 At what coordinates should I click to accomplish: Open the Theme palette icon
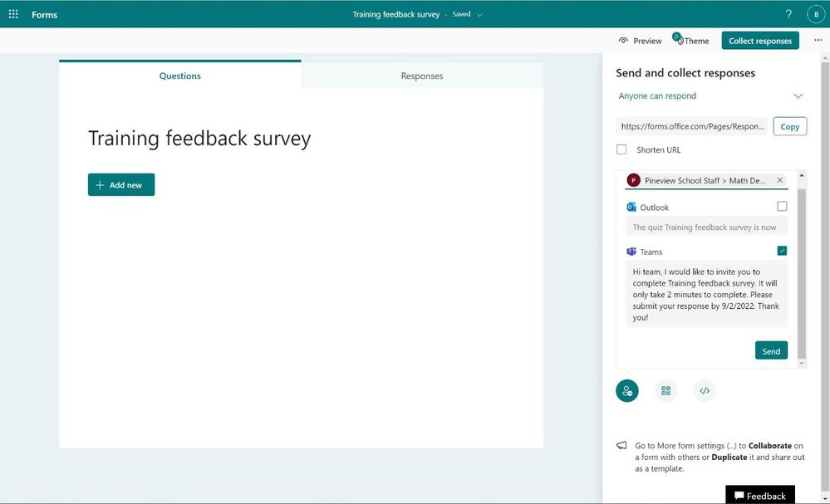(x=679, y=40)
